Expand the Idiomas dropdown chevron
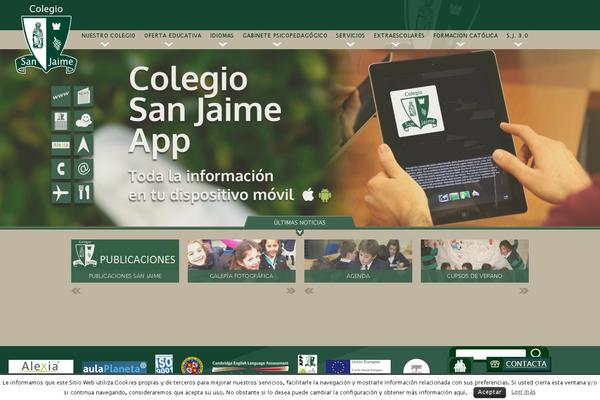 [223, 44]
